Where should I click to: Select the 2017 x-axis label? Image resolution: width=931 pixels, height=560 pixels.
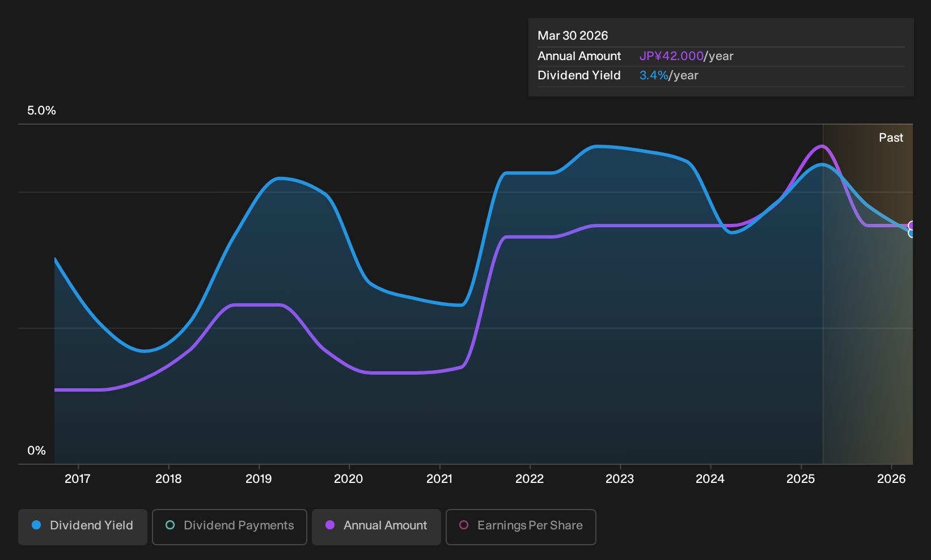(x=78, y=479)
